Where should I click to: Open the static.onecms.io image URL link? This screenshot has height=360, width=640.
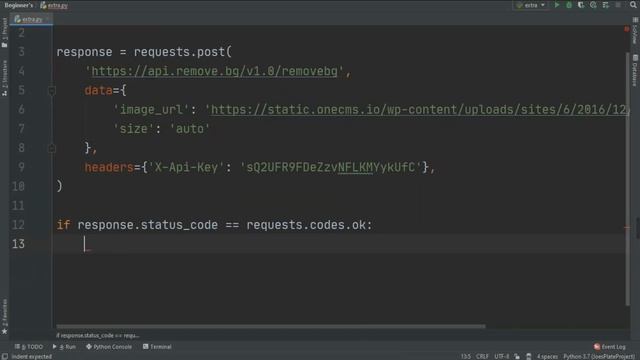tap(419, 109)
